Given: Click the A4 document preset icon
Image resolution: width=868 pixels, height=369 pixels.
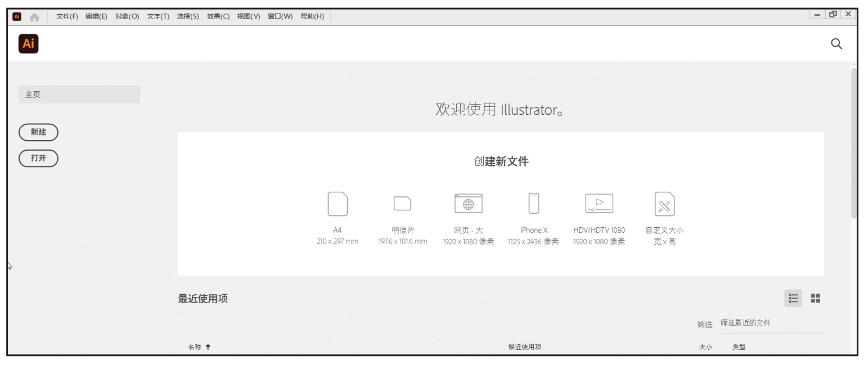Looking at the screenshot, I should pos(338,204).
